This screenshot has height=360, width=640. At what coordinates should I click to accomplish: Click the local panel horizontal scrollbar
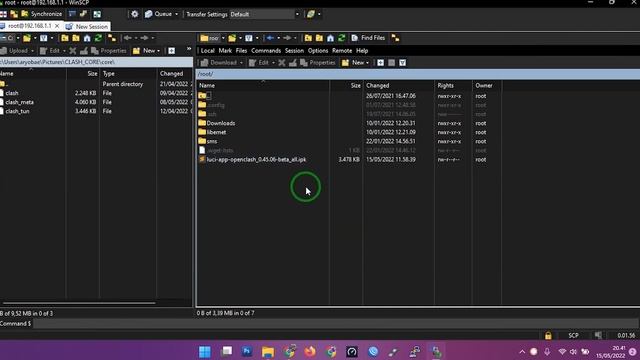(x=79, y=303)
